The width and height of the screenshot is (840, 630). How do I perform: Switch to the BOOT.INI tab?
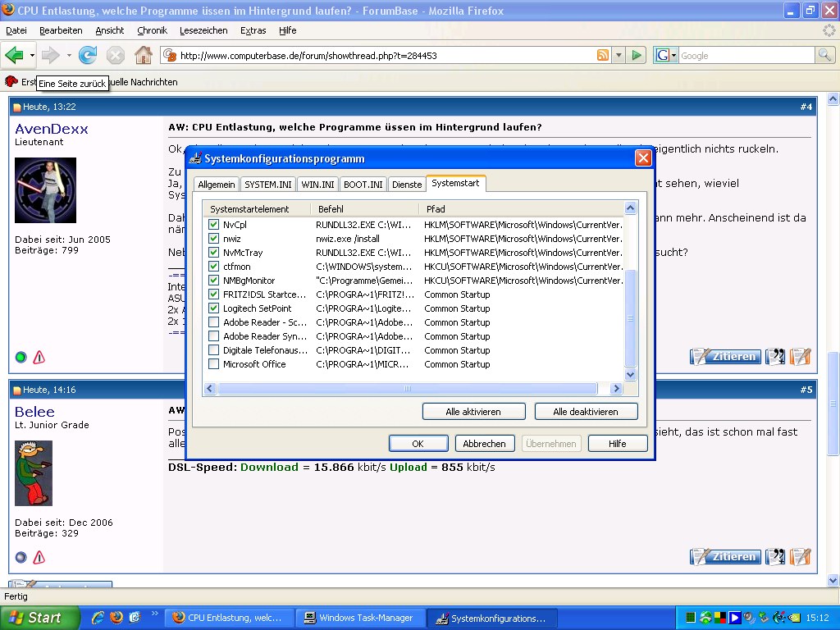point(363,185)
